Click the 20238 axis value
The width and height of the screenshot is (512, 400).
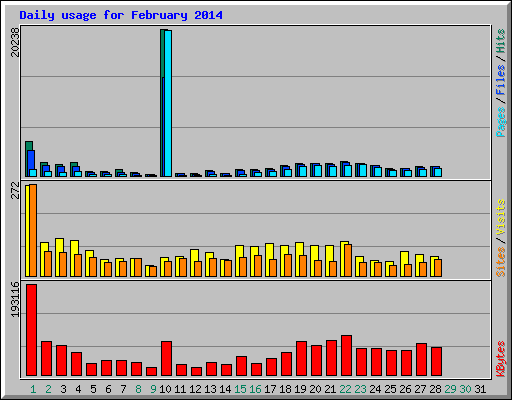[15, 42]
